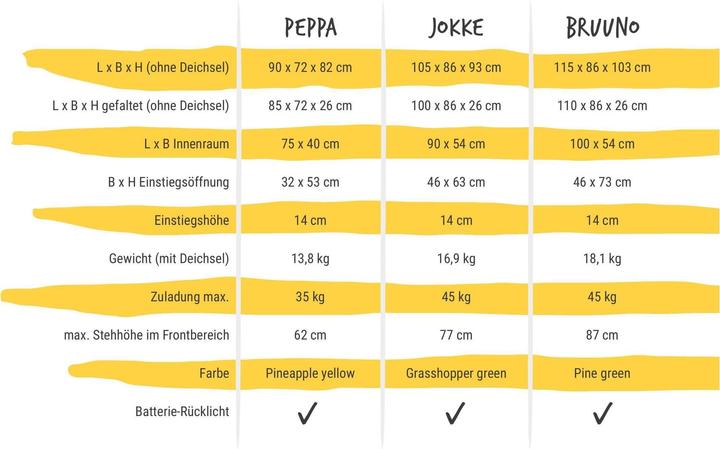Click the 77 cm standing height value

[x=456, y=335]
